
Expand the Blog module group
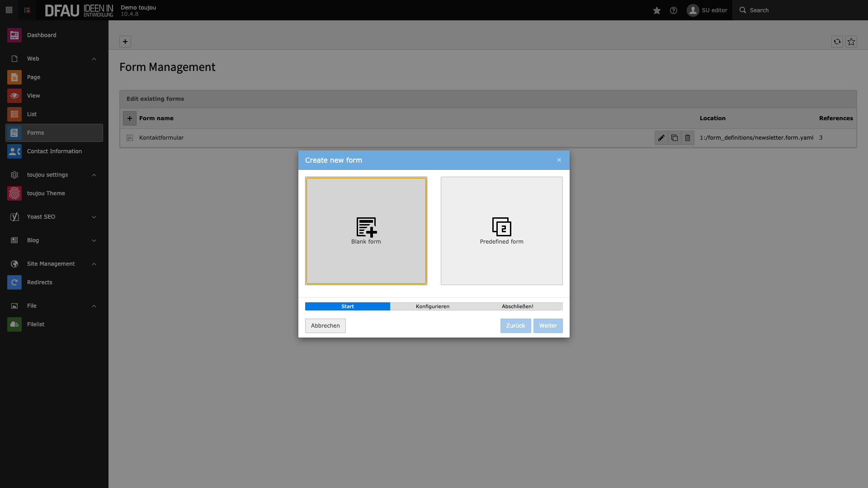coord(94,240)
